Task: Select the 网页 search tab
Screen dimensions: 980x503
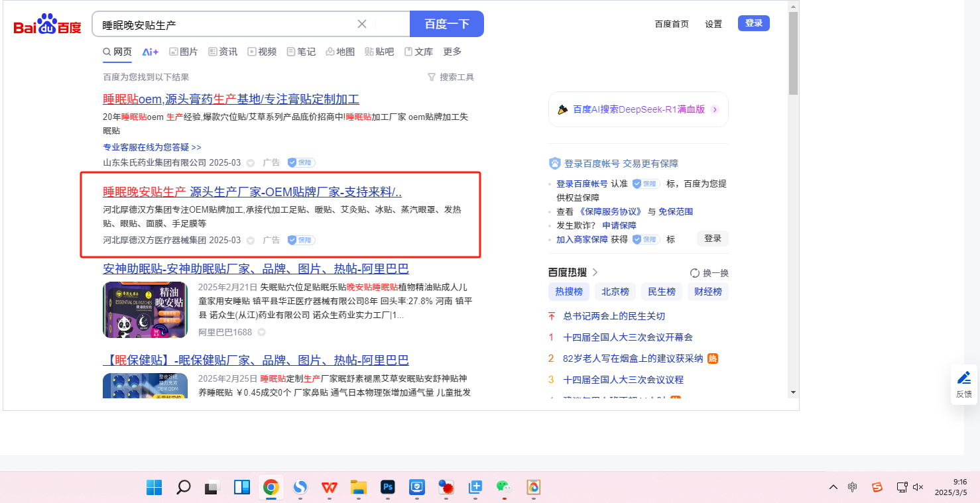Action: pos(117,52)
